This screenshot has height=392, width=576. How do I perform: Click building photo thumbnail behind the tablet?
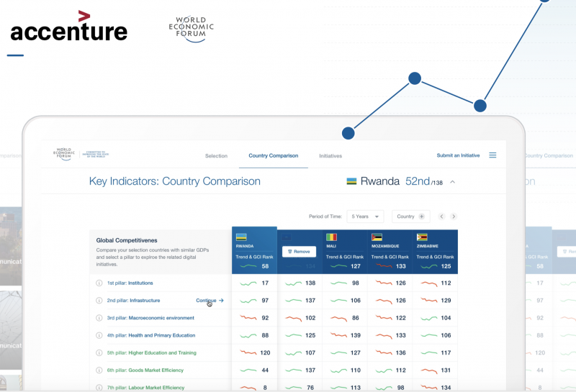click(x=11, y=246)
